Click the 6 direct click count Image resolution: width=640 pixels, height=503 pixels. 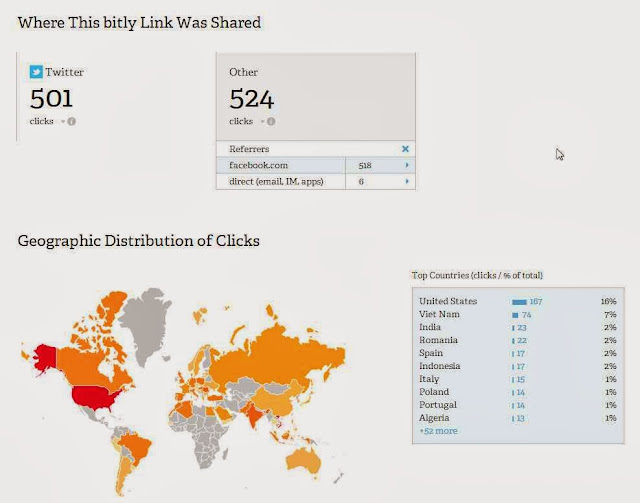point(361,182)
